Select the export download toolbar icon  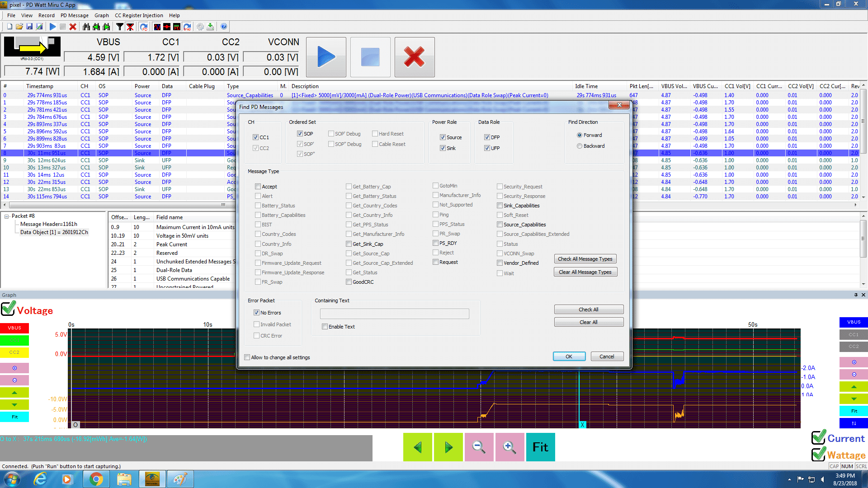pyautogui.click(x=211, y=27)
